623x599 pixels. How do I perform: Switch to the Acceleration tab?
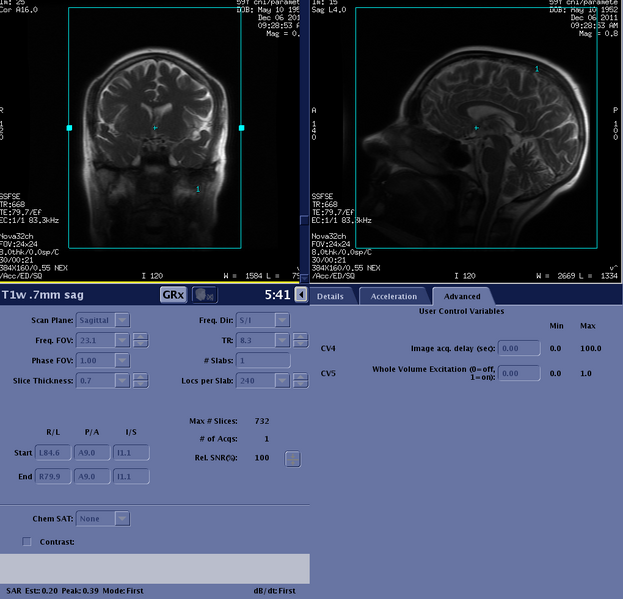(x=394, y=296)
